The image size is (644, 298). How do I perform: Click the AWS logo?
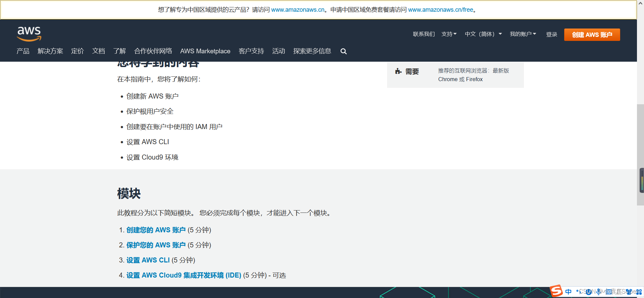coord(29,34)
